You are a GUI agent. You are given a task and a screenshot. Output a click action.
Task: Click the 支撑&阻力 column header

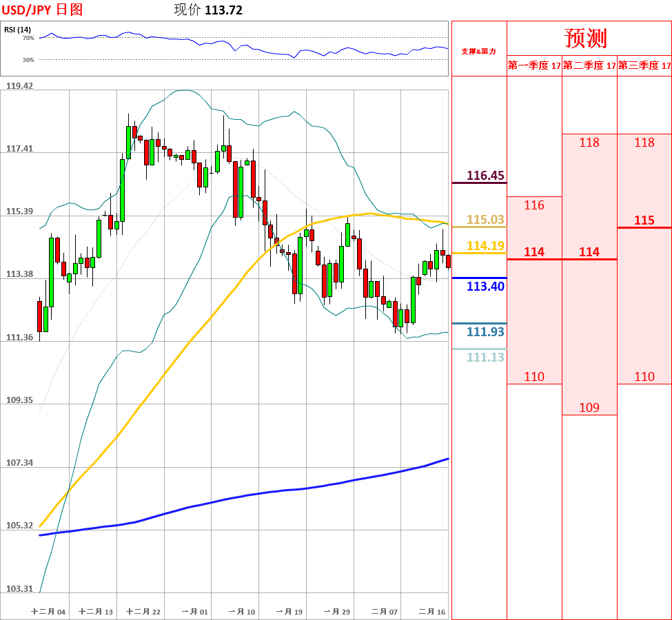[479, 52]
